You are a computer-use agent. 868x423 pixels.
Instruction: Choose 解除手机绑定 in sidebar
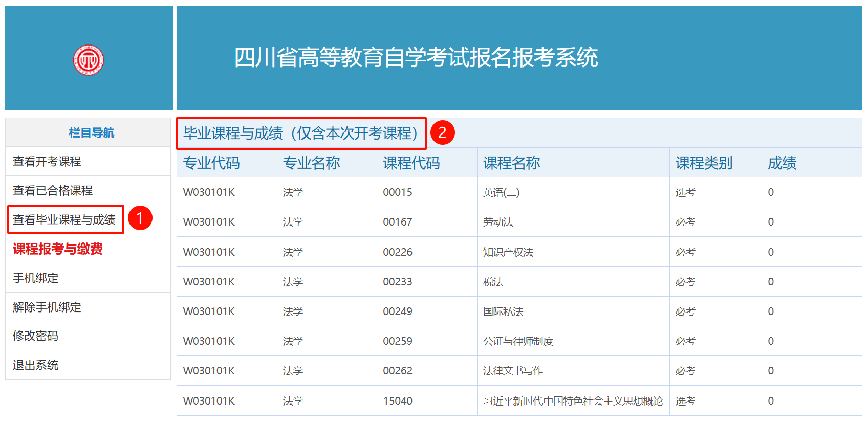(47, 307)
